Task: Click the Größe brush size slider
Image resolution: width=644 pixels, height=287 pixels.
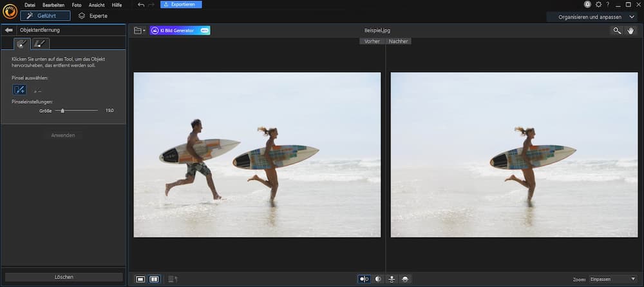Action: [62, 111]
